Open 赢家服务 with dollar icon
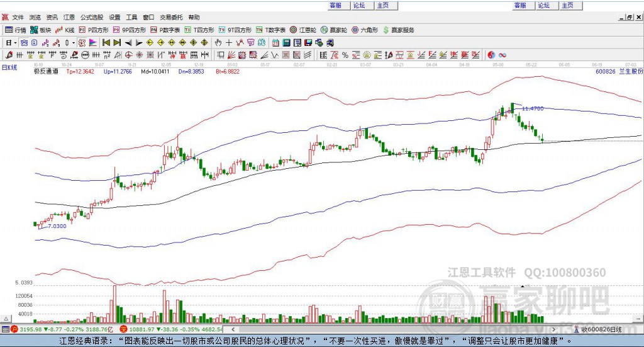 pos(398,30)
